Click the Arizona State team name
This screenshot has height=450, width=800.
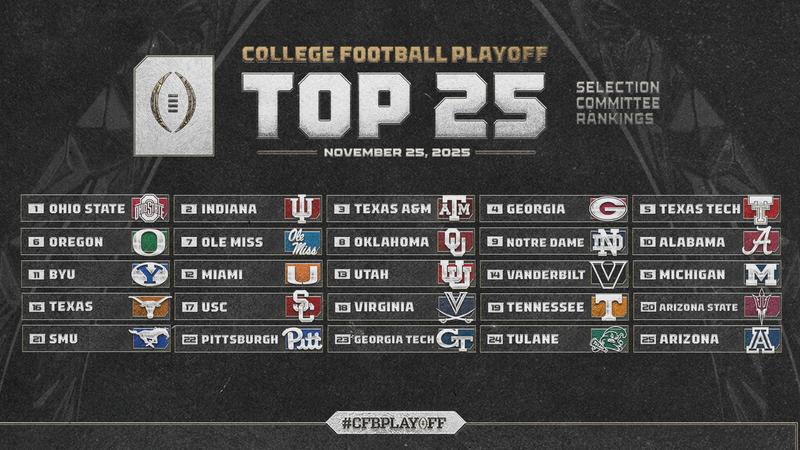[697, 307]
